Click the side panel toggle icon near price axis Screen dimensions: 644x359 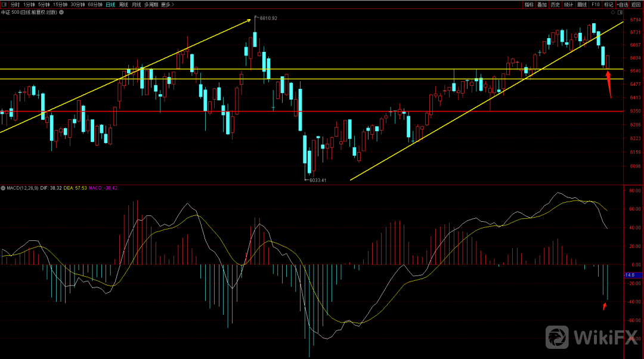click(621, 12)
